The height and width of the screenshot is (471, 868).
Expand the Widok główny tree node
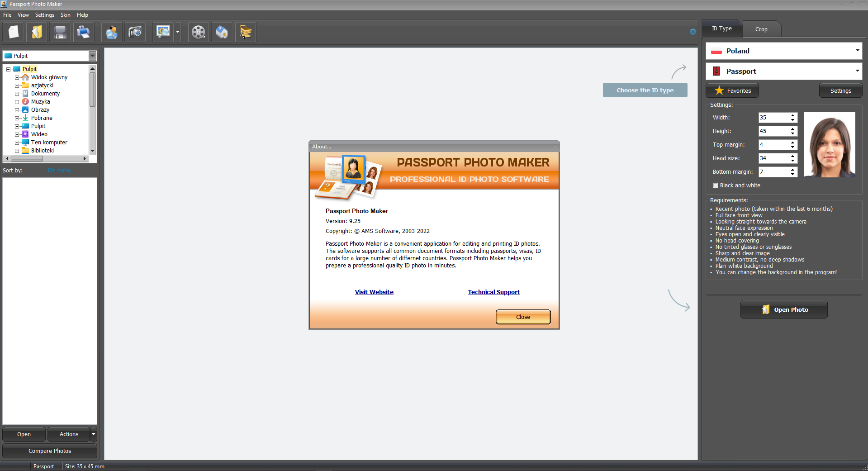[17, 77]
